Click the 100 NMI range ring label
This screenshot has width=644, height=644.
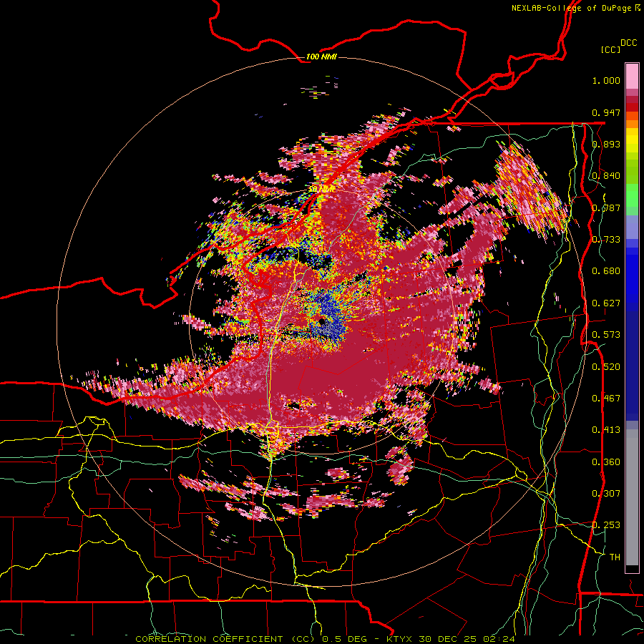321,57
